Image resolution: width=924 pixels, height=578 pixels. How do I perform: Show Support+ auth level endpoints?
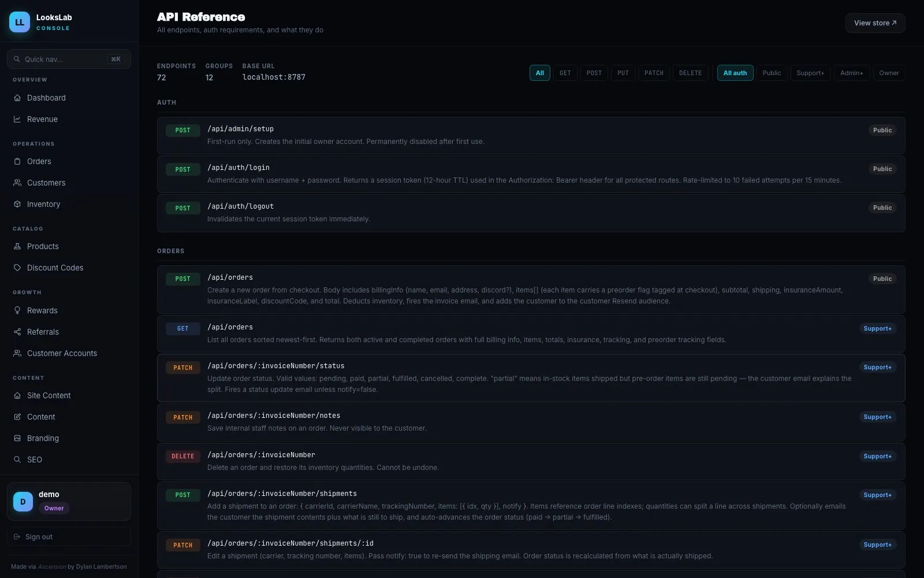point(810,73)
